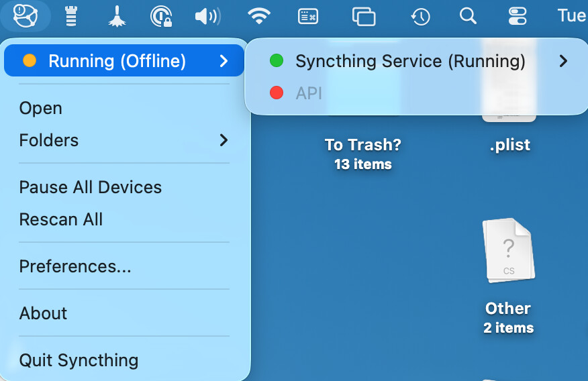Open the VPN lock menu bar icon

tap(161, 15)
